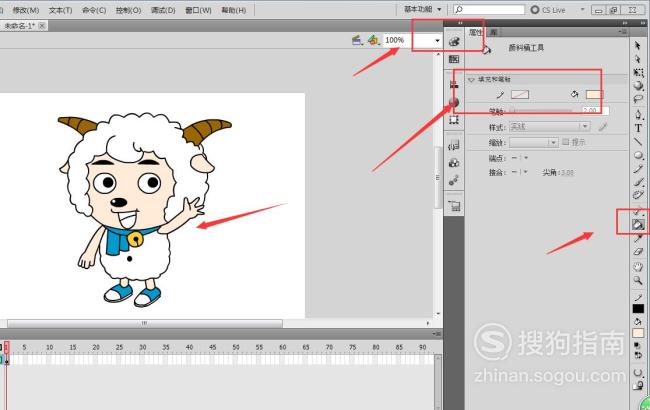Open the Align panel icon in dock

click(x=454, y=85)
